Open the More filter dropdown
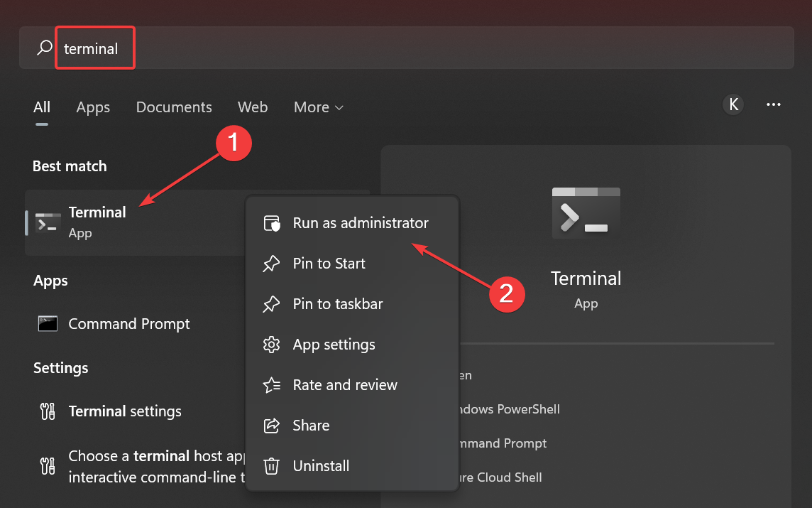This screenshot has height=508, width=812. pyautogui.click(x=317, y=107)
